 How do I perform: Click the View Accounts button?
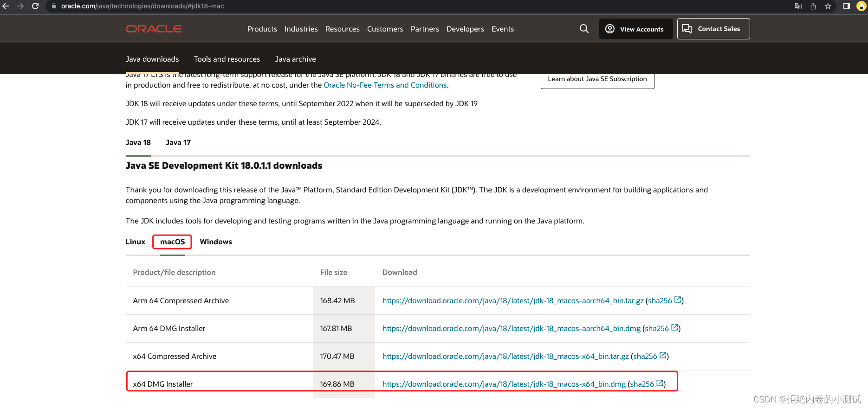pos(636,29)
